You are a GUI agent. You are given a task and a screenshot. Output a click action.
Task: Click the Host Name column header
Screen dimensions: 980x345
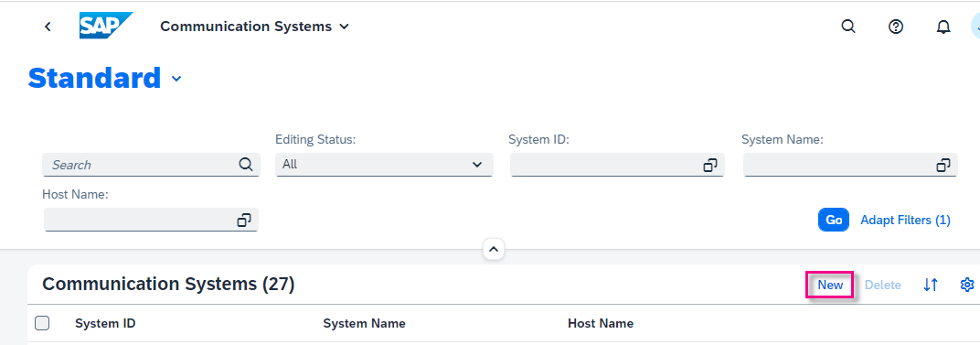pos(600,323)
